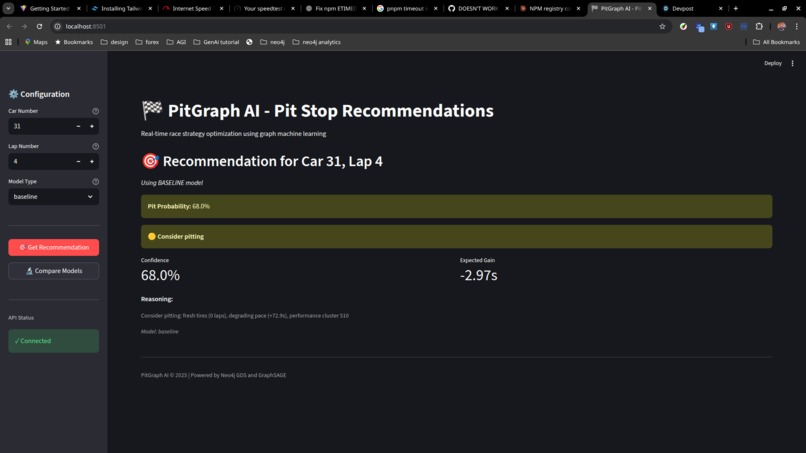
Task: Click the Lap Number help icon
Action: 96,147
